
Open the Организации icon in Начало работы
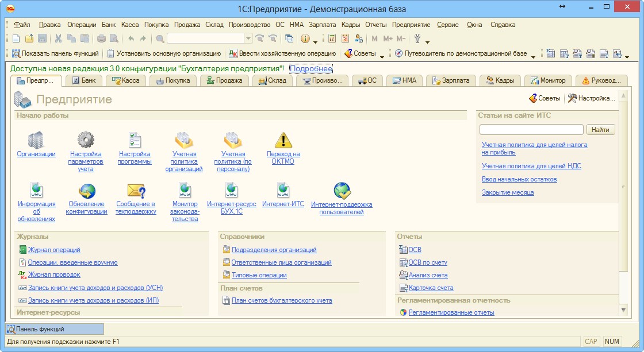36,140
